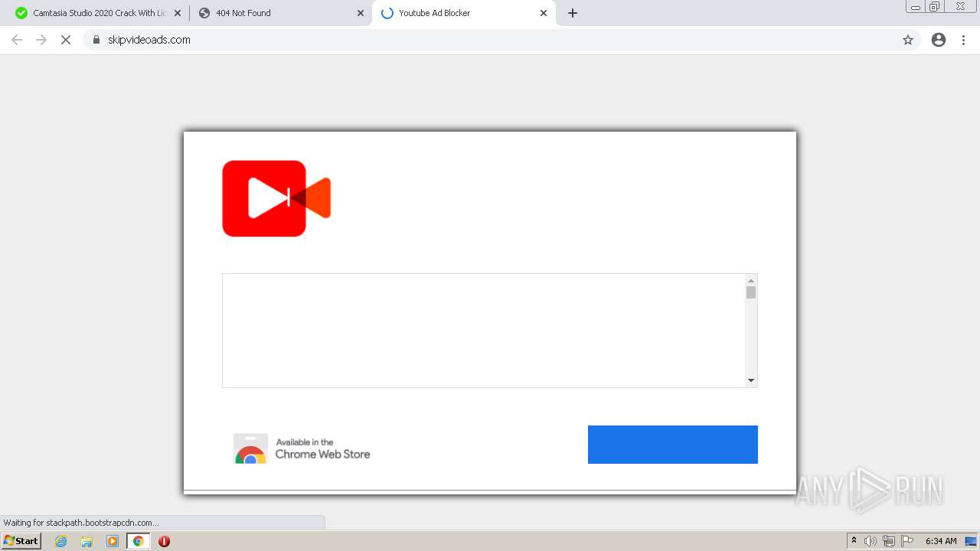This screenshot has width=980, height=551.
Task: Click the Available in the Chrome Web Store badge
Action: point(302,448)
